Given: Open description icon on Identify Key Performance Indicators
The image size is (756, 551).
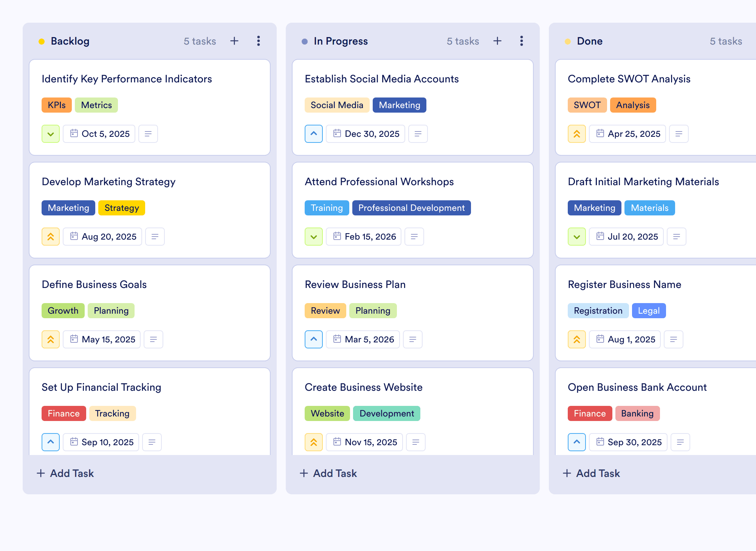Looking at the screenshot, I should 148,134.
